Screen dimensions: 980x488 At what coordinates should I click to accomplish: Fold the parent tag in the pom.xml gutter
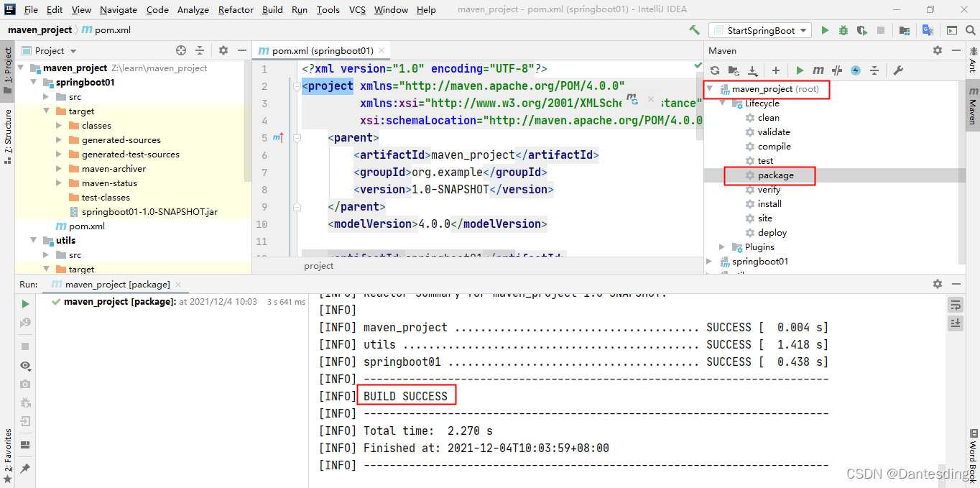(x=297, y=138)
